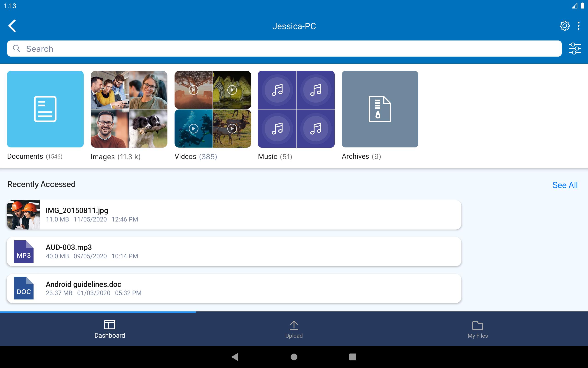Tap the DOC file icon
The width and height of the screenshot is (588, 368).
point(24,288)
